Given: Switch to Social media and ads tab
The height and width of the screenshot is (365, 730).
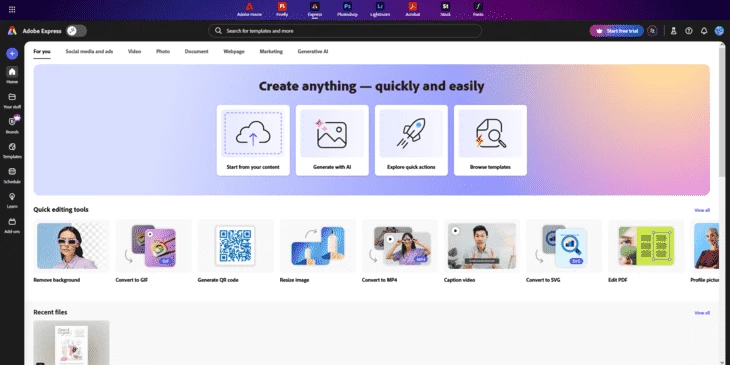Looking at the screenshot, I should coord(89,52).
